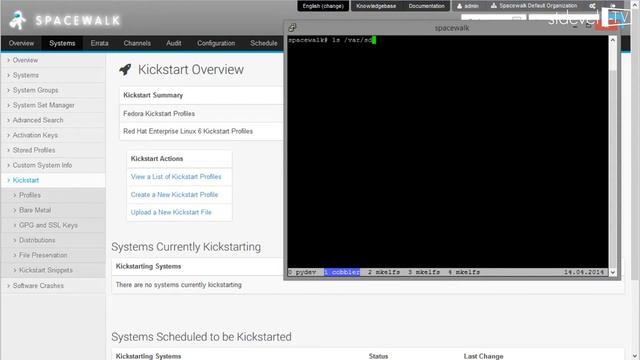Open Bare Metal under Kickstart
This screenshot has width=640, height=360.
(35, 210)
